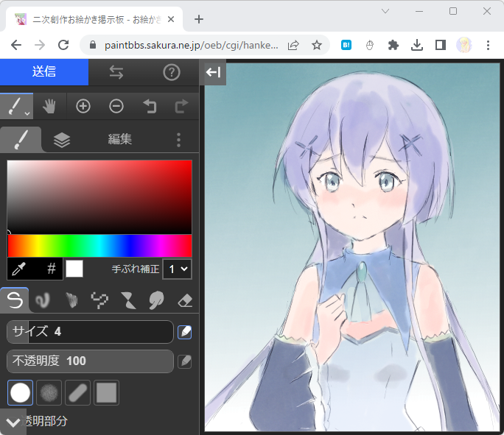Open the downloads icon

click(417, 45)
